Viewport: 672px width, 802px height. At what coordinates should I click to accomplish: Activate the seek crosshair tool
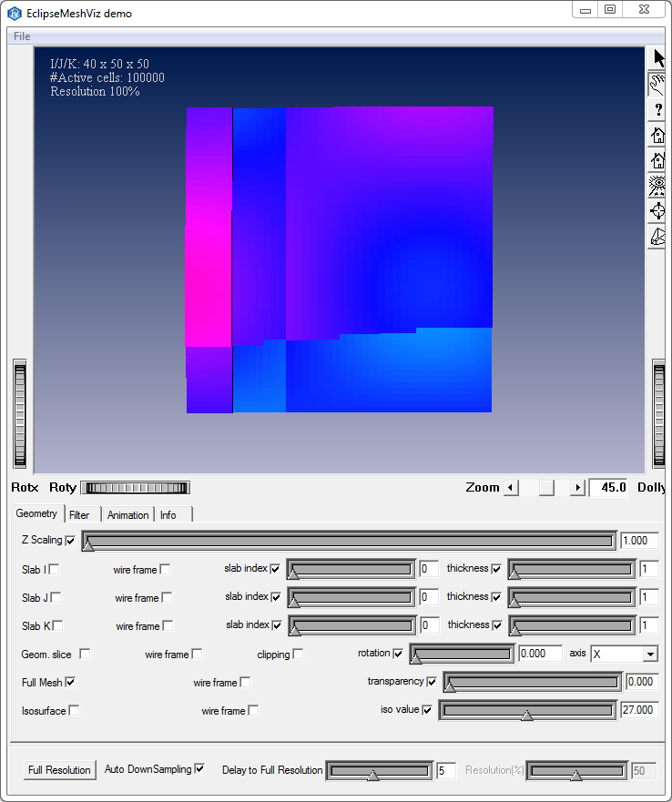pos(658,212)
